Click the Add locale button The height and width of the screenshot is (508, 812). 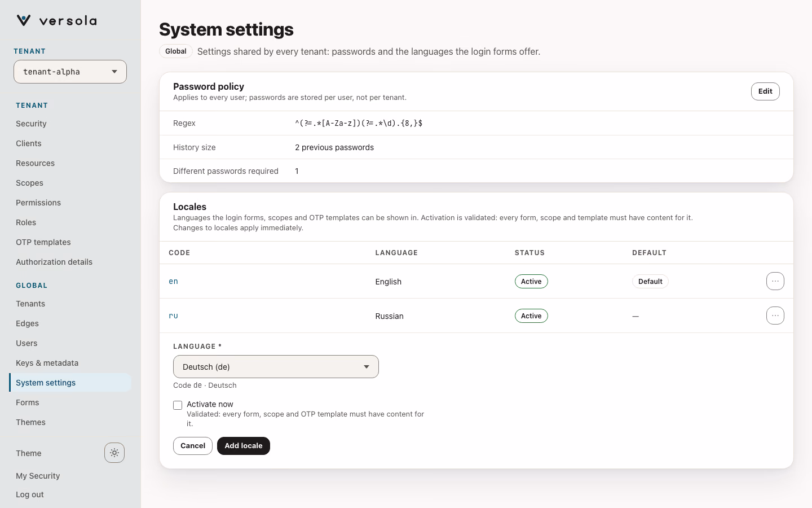pyautogui.click(x=244, y=446)
